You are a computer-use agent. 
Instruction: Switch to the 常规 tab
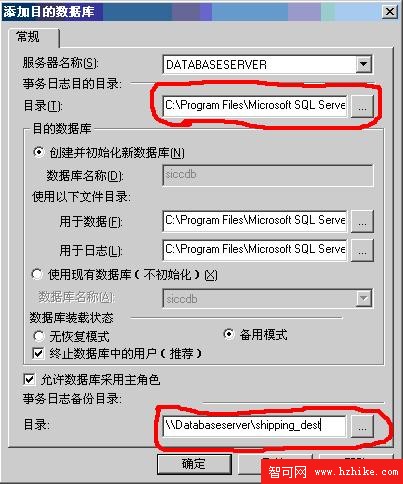click(x=29, y=37)
